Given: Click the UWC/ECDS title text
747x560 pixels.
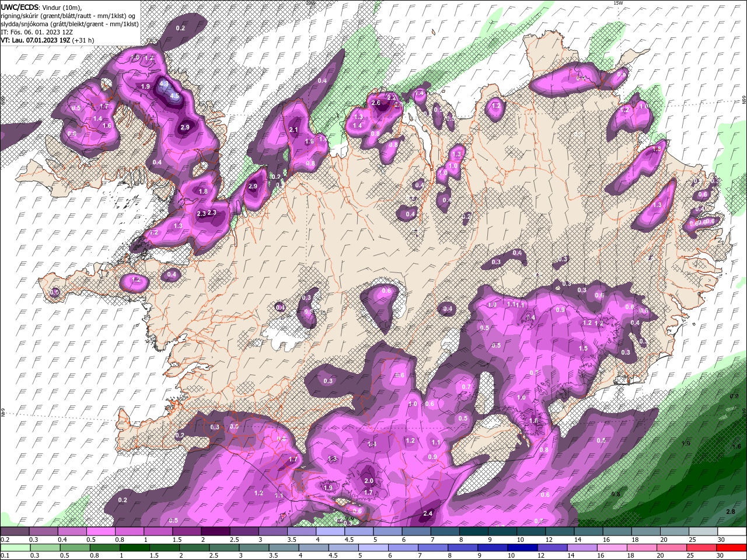Looking at the screenshot, I should (x=20, y=7).
